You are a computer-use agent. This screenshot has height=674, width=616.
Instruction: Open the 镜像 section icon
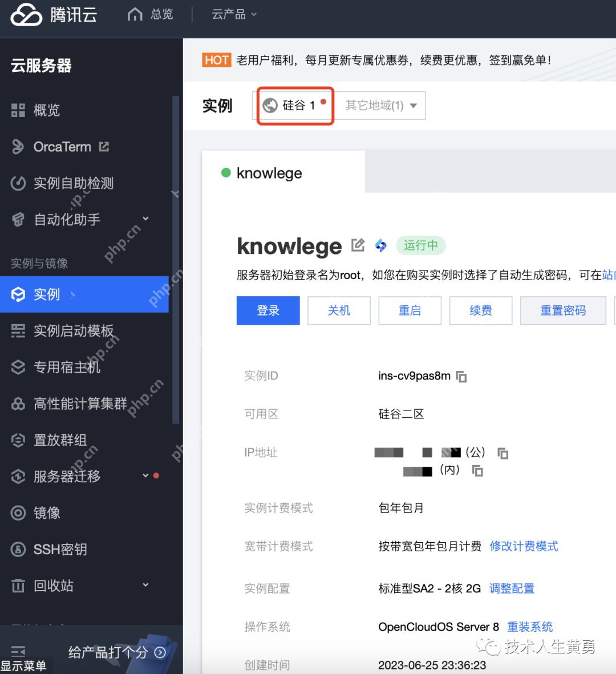pos(17,512)
